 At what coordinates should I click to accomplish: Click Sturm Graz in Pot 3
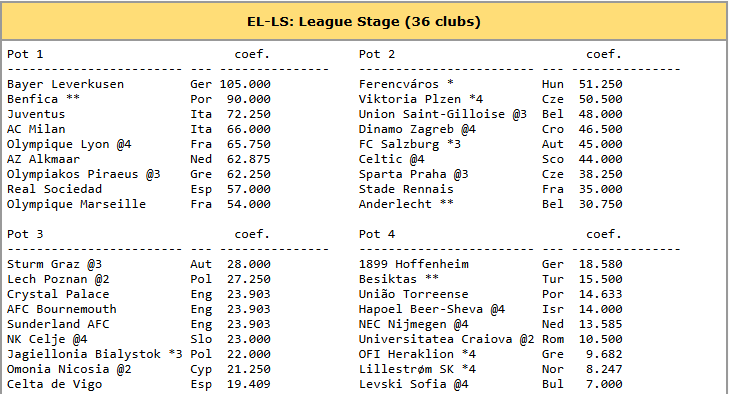(43, 264)
